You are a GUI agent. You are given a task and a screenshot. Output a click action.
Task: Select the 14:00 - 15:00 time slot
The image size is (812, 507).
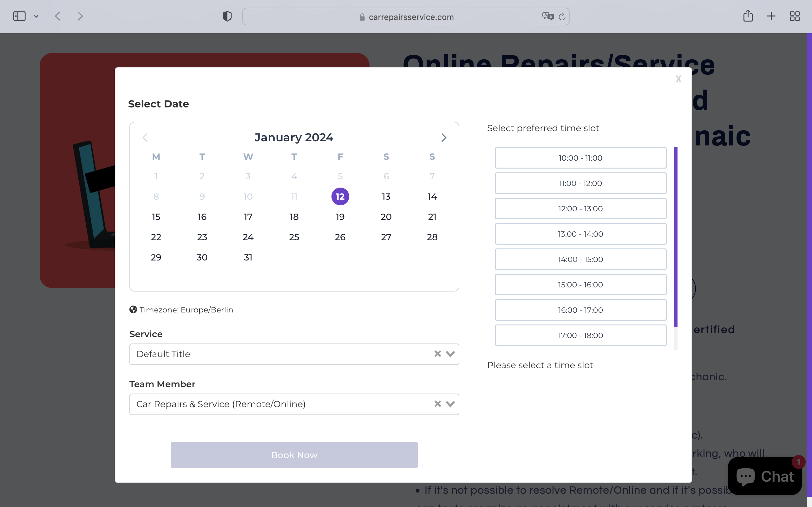pos(580,259)
